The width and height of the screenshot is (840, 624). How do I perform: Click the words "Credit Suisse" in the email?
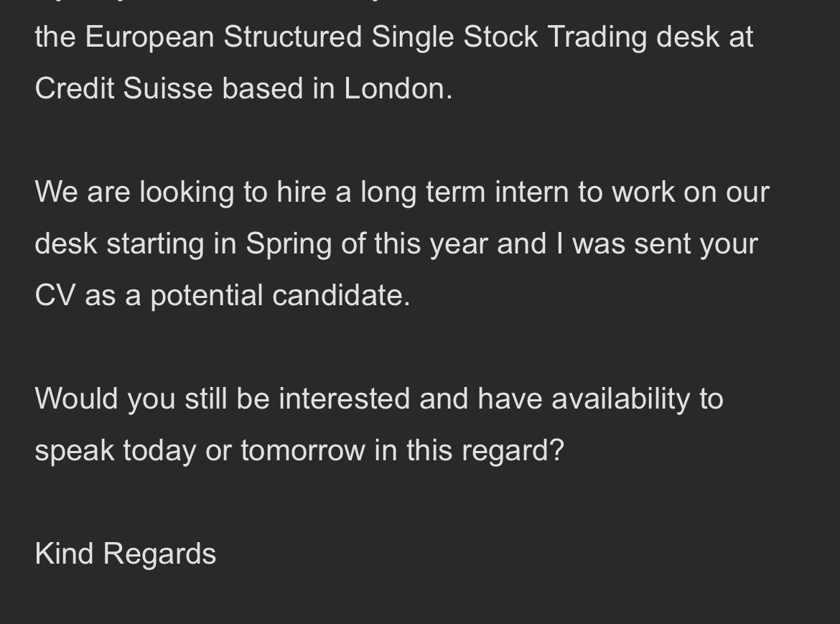tap(123, 88)
